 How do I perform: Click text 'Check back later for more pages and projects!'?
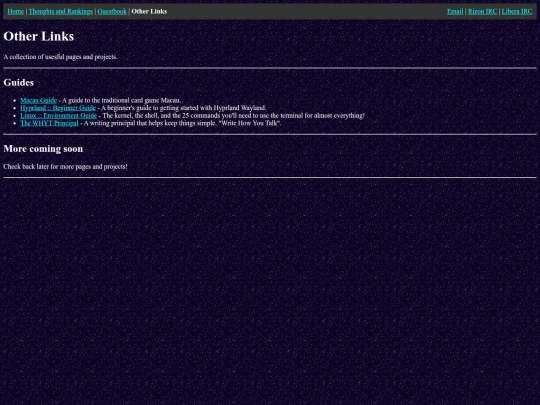pos(65,166)
